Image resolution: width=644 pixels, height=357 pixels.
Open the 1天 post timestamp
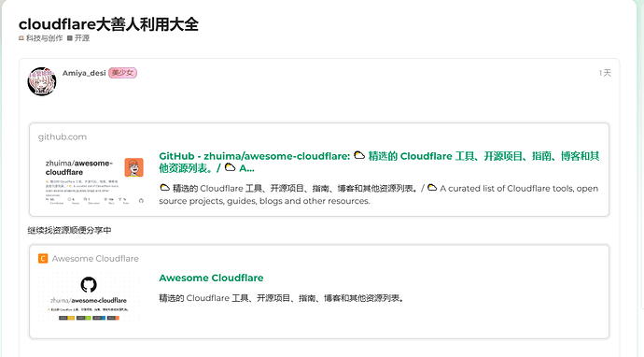click(x=605, y=73)
